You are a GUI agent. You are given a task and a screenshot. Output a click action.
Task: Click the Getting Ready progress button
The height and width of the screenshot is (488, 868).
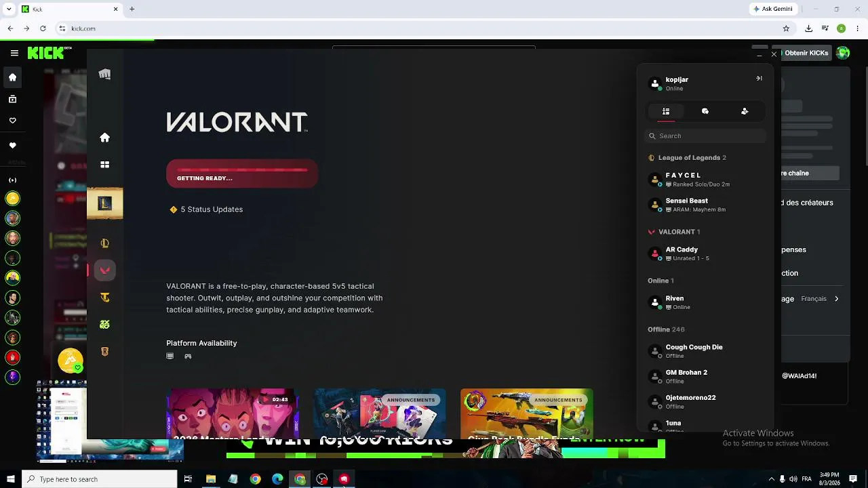click(242, 174)
